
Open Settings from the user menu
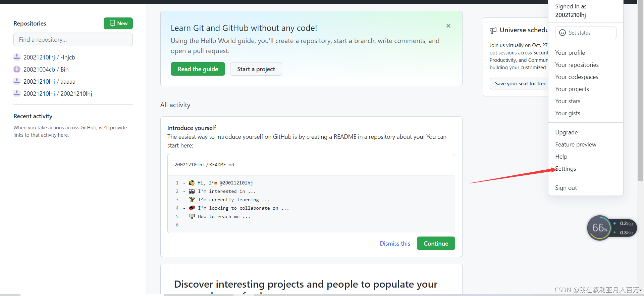(x=566, y=169)
